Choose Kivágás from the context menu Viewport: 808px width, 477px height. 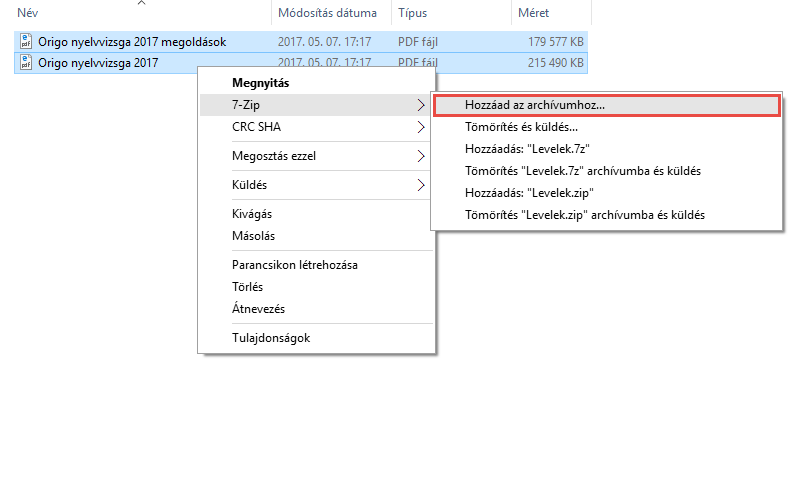(316, 214)
